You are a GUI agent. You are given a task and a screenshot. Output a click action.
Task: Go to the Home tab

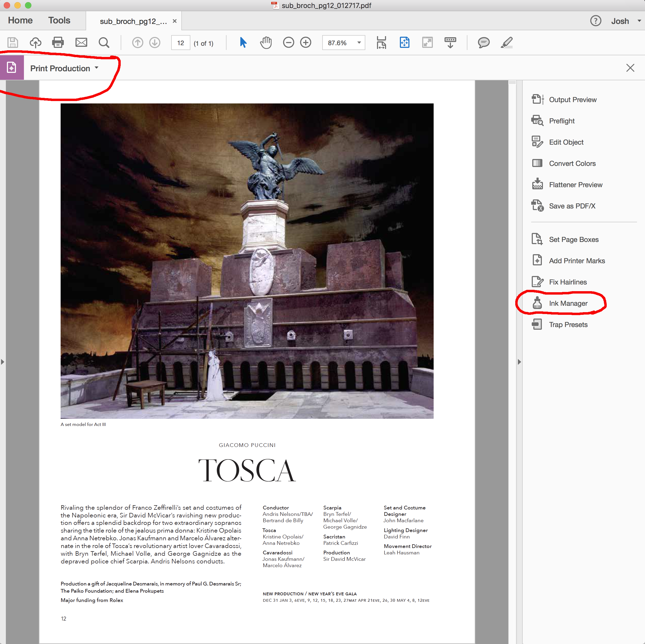pyautogui.click(x=20, y=20)
